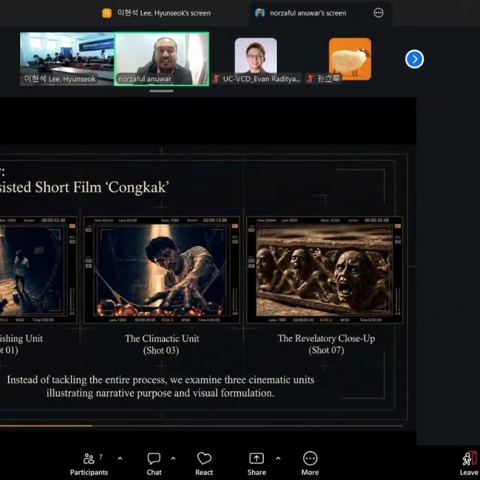Viewport: 480px width, 480px height.
Task: Expand the Chat options caret
Action: tap(173, 459)
